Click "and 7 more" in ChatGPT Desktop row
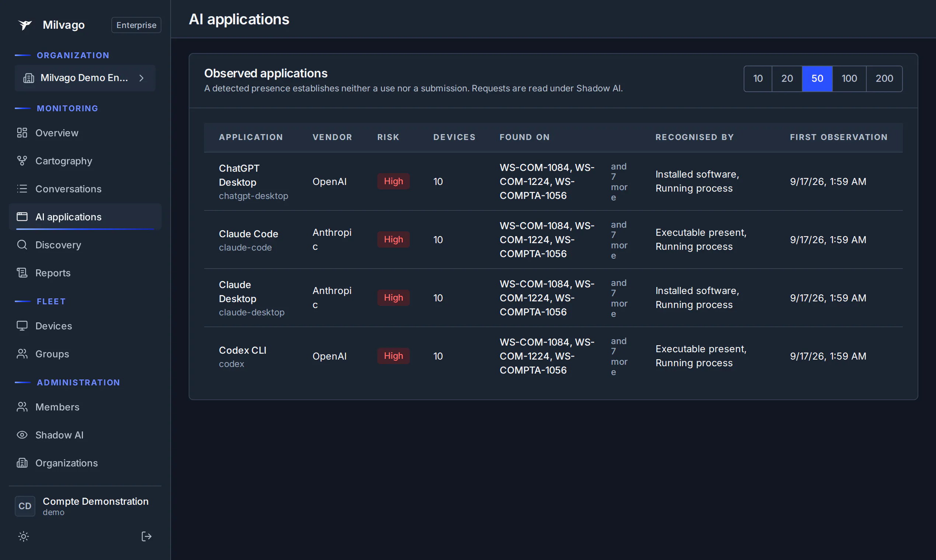The width and height of the screenshot is (936, 560). click(619, 182)
